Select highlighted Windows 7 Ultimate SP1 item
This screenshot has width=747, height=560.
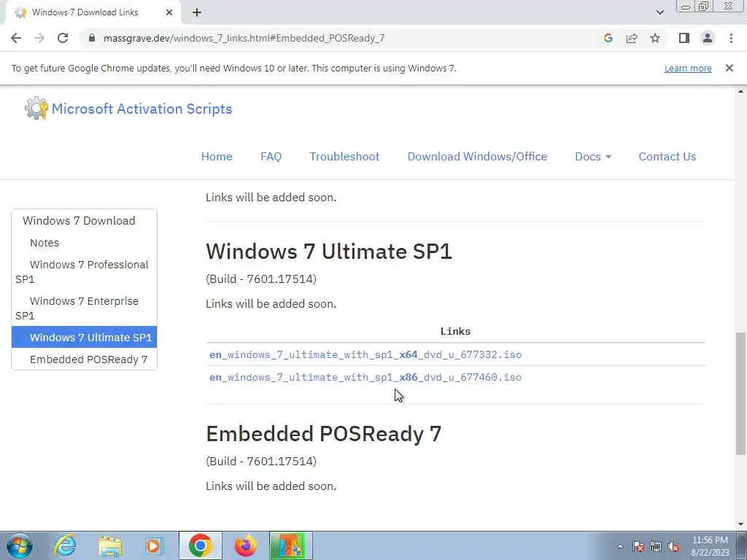84,337
